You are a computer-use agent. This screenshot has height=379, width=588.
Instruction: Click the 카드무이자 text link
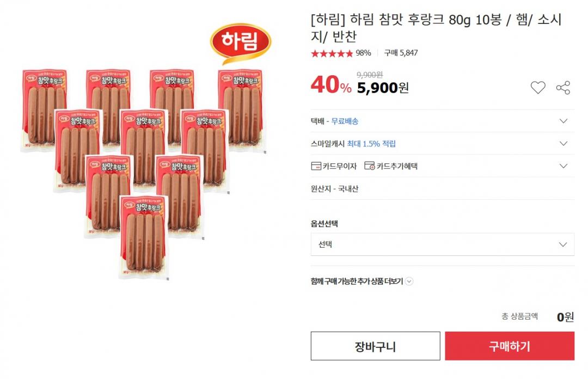339,166
